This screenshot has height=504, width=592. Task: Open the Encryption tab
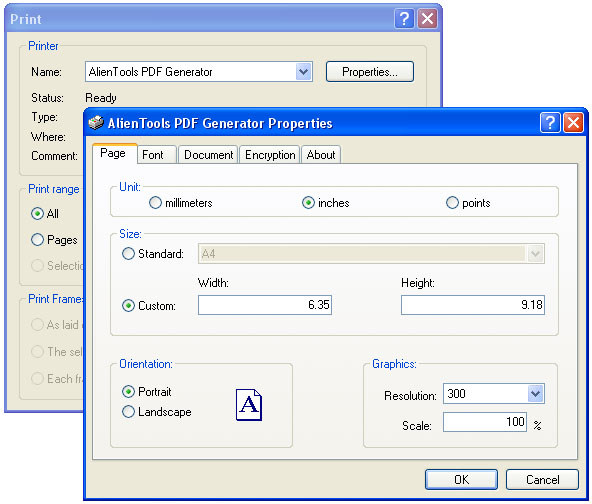(270, 155)
